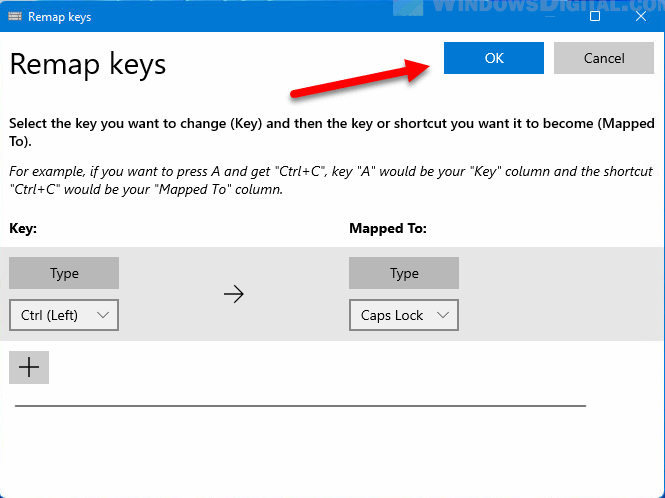The height and width of the screenshot is (498, 665).
Task: Click the "Key:" column label
Action: (x=23, y=229)
